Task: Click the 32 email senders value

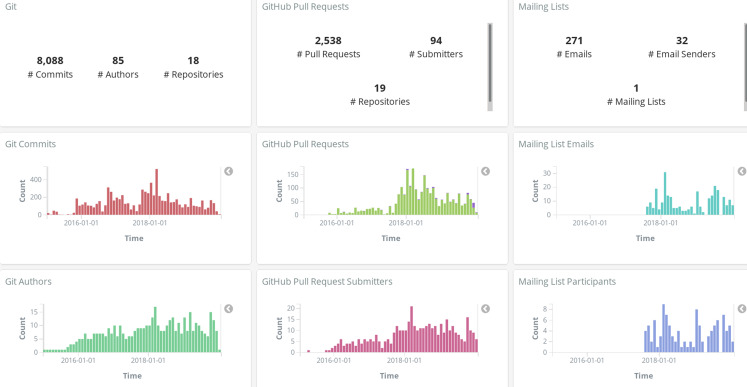Action: (682, 41)
